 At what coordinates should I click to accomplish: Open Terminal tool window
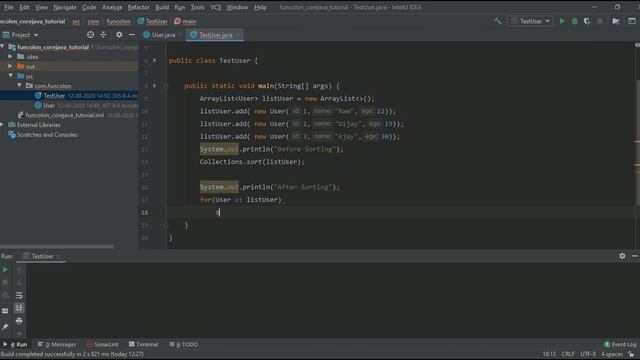coord(143,344)
